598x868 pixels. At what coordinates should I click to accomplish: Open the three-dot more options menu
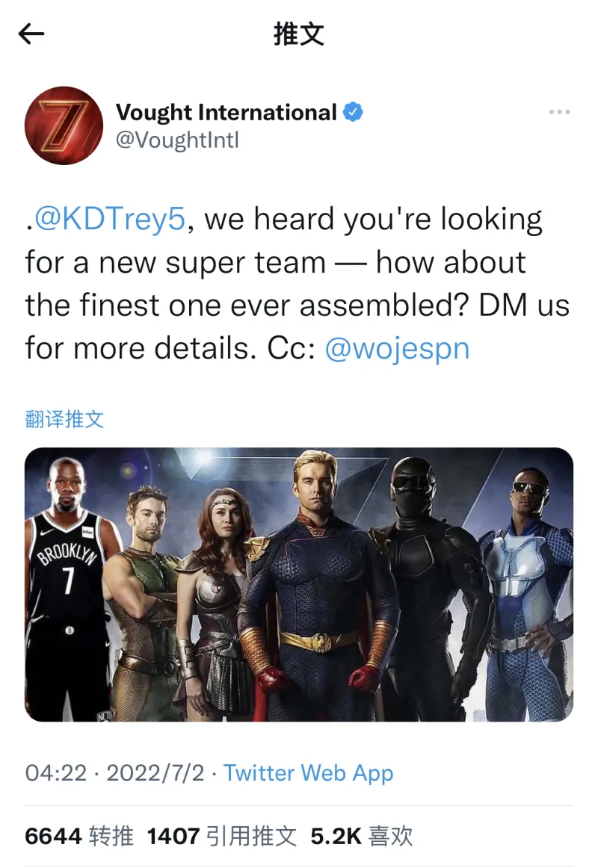point(559,112)
